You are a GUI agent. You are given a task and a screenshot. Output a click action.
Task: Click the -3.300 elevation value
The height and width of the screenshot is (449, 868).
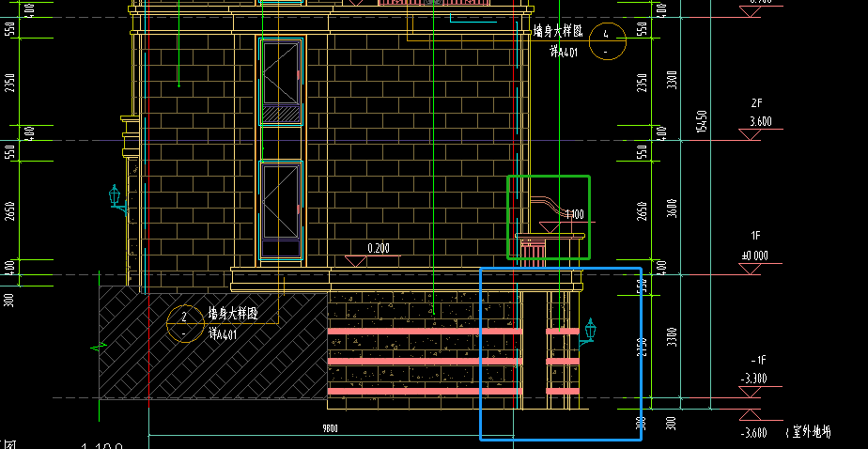(753, 379)
